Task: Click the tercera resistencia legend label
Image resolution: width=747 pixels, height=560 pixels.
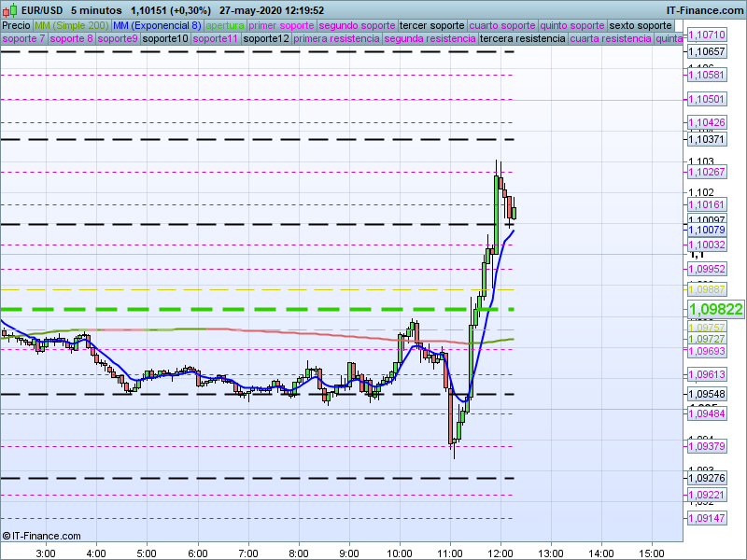Action: (521, 39)
